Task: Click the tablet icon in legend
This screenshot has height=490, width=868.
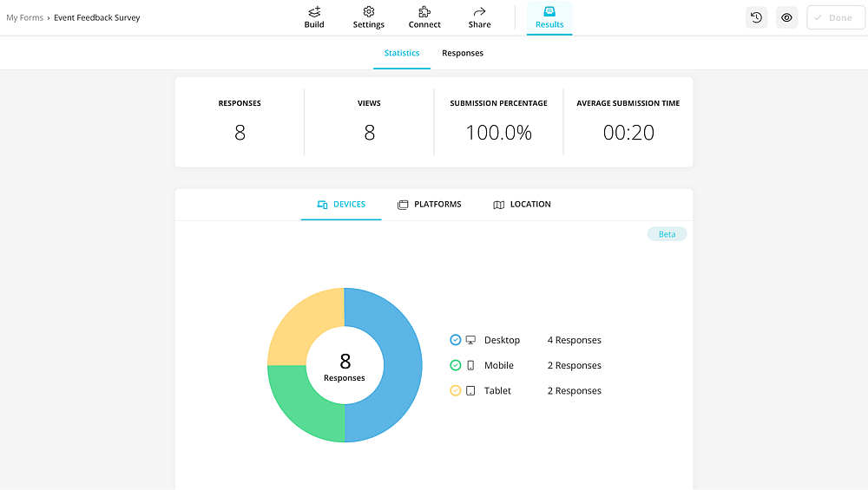Action: click(470, 390)
